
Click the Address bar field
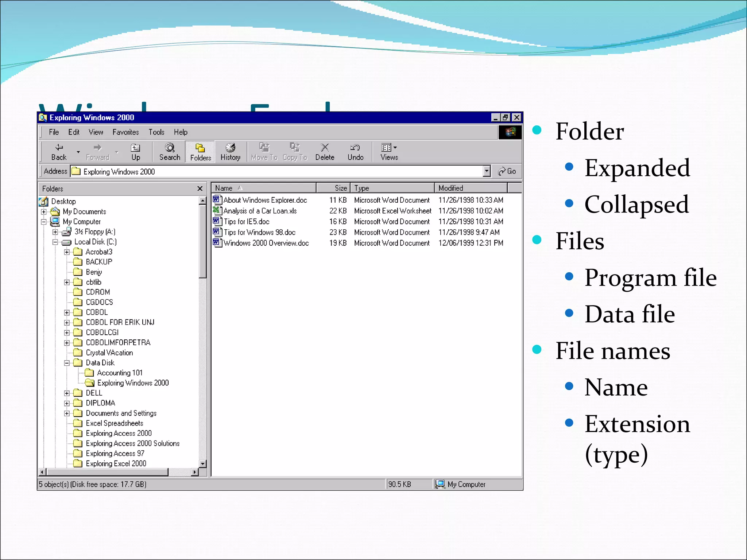point(276,171)
